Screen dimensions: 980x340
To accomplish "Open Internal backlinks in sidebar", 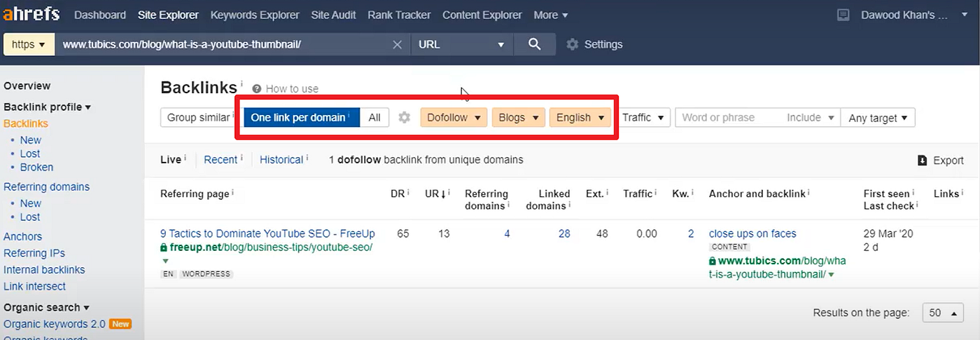I will pos(44,270).
